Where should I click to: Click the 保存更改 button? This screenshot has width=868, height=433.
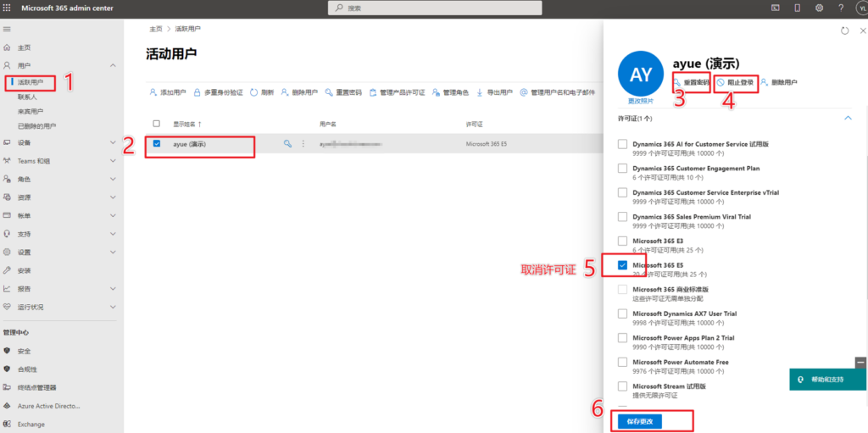click(640, 421)
